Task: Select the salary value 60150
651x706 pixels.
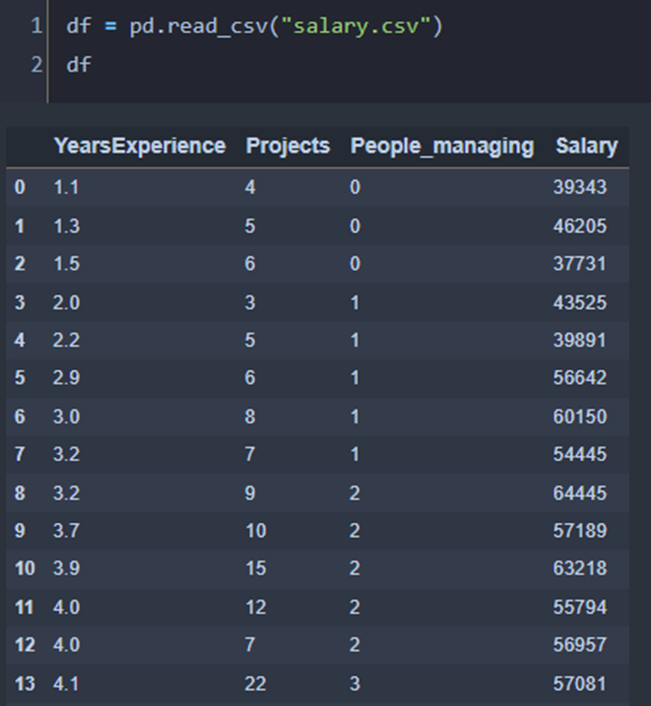Action: (x=579, y=416)
